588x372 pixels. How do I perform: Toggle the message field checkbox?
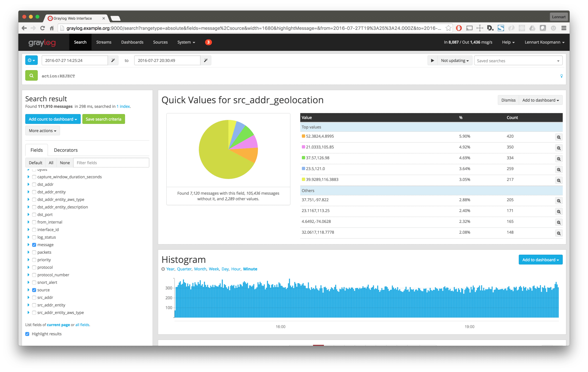[34, 245]
